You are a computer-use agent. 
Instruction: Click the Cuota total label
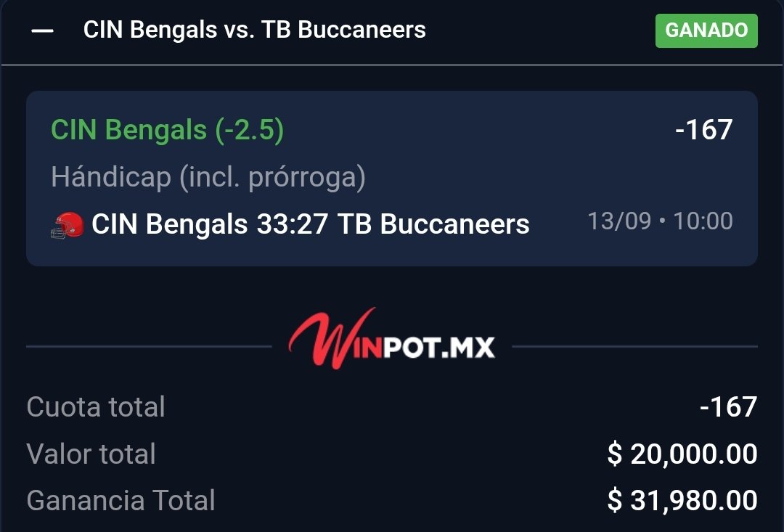pos(96,406)
